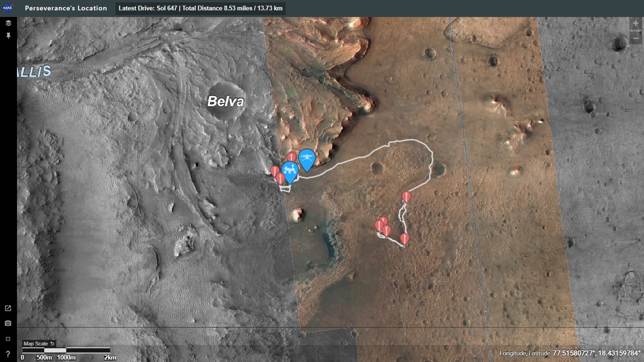Zoom in on the map with the plus button
Viewport: 644px width, 362px height.
pyautogui.click(x=636, y=24)
